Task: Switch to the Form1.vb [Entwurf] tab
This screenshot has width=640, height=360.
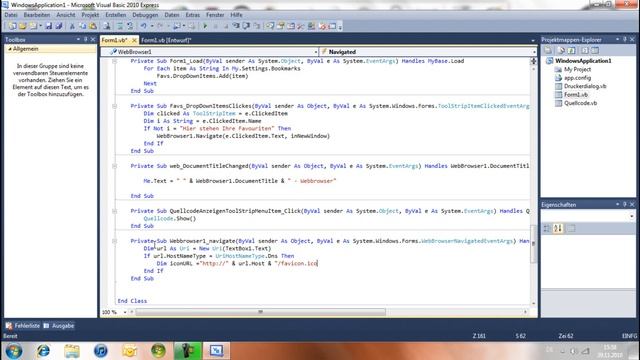Action: coord(166,40)
